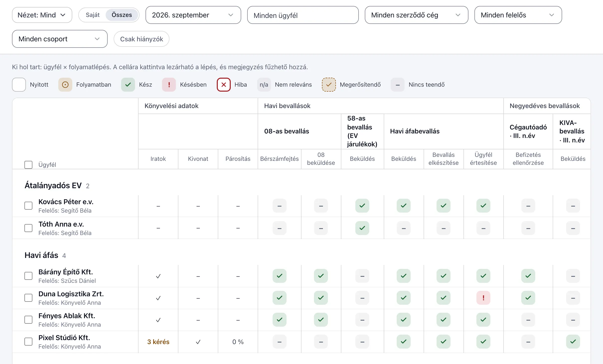Click the 3 kérés link for Pixel Stúdió
The height and width of the screenshot is (364, 603).
click(x=158, y=342)
